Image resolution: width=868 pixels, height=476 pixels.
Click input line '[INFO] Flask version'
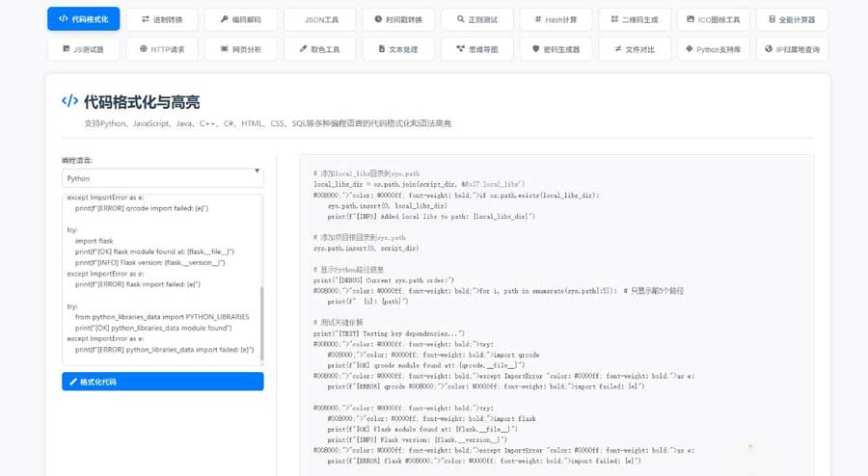[150, 263]
